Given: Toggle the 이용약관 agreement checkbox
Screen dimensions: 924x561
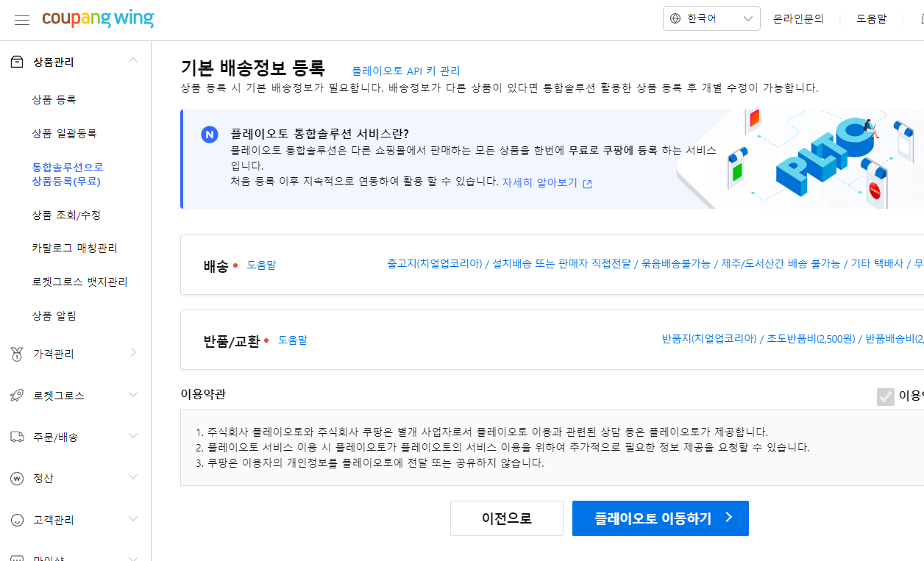Looking at the screenshot, I should [885, 396].
